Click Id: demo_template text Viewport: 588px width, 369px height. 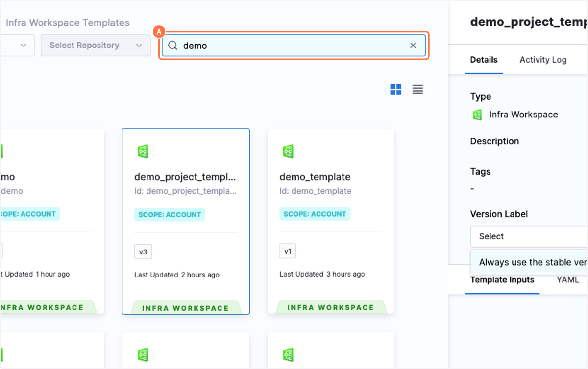(x=316, y=191)
